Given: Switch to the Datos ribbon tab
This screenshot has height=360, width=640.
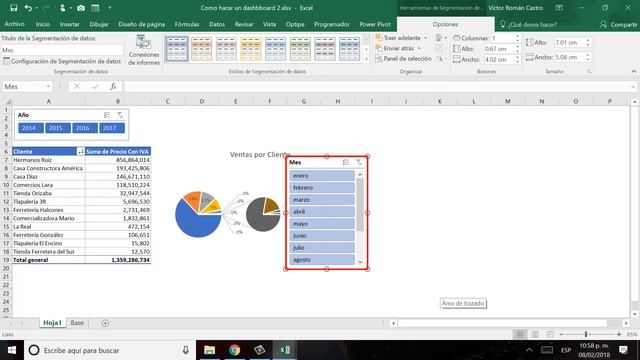Looking at the screenshot, I should [x=217, y=24].
